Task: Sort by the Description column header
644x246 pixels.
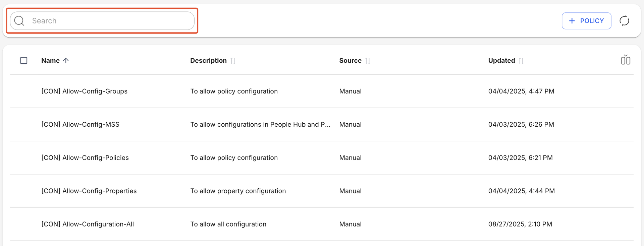Action: [x=208, y=61]
